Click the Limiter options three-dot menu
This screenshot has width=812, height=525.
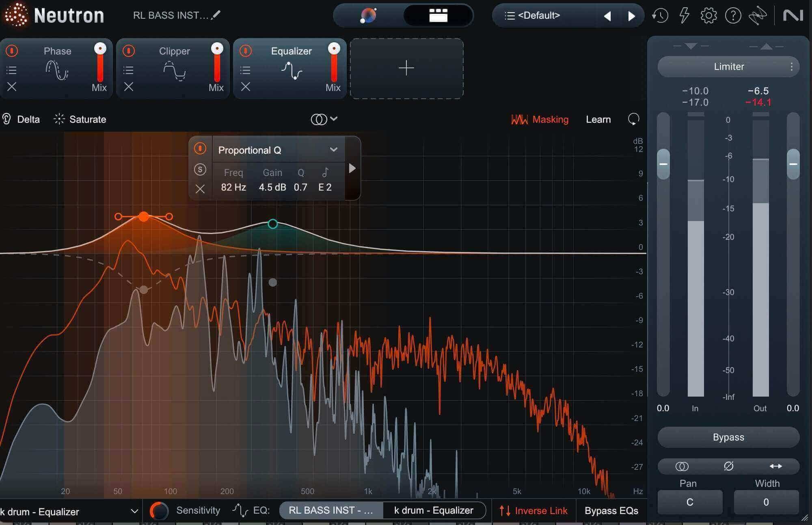pyautogui.click(x=791, y=67)
